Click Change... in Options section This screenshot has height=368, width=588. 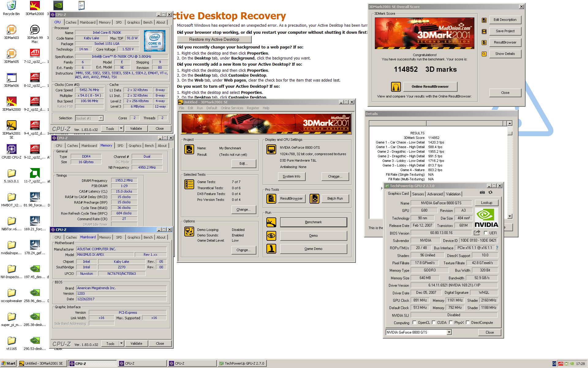pyautogui.click(x=243, y=250)
